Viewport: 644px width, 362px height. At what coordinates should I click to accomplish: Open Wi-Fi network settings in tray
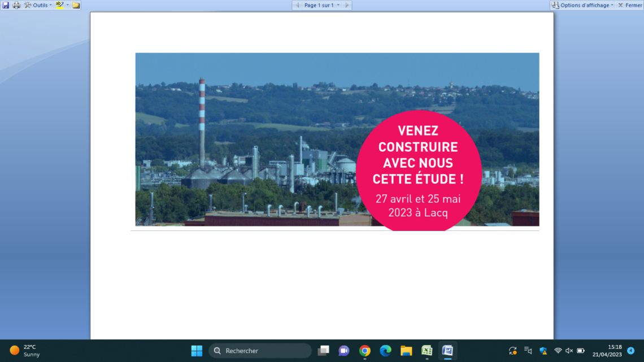point(558,351)
